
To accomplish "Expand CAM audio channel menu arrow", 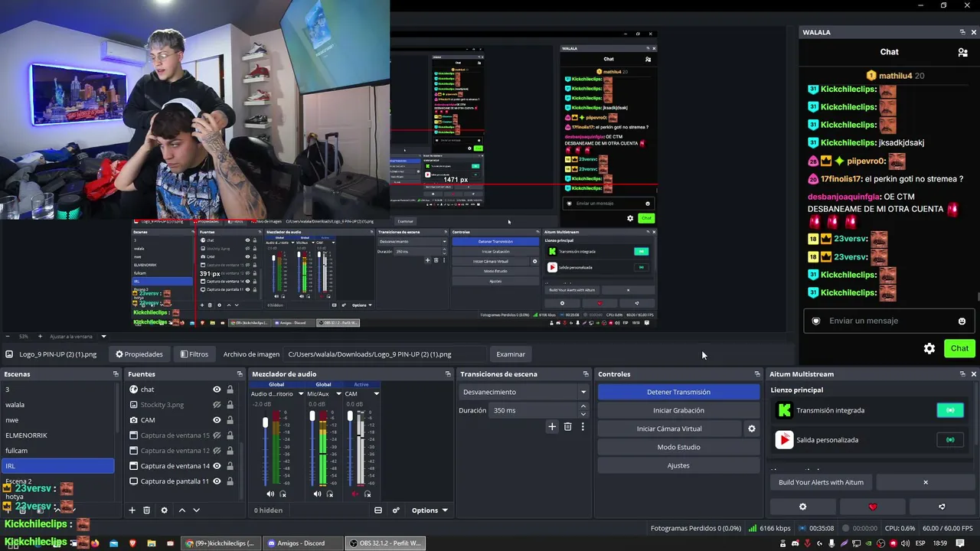I will [376, 394].
